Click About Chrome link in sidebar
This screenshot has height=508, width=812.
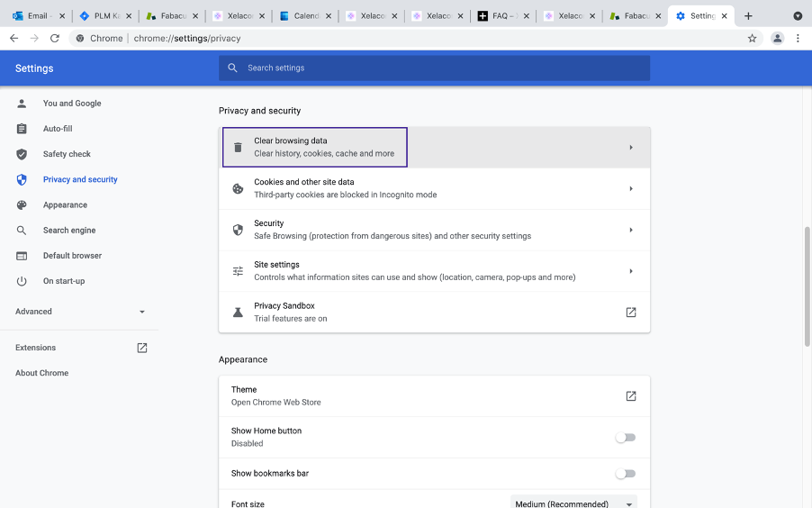[x=41, y=373]
